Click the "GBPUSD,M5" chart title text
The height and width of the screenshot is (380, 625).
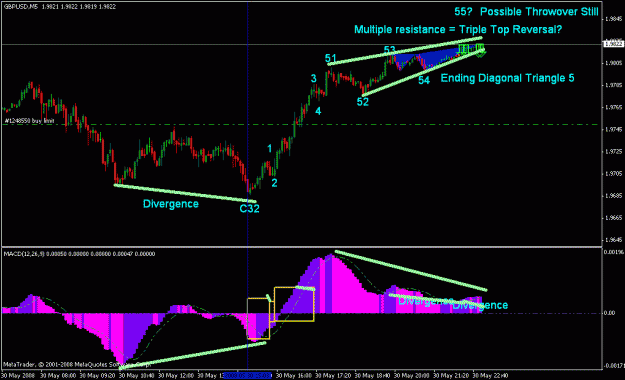21,7
